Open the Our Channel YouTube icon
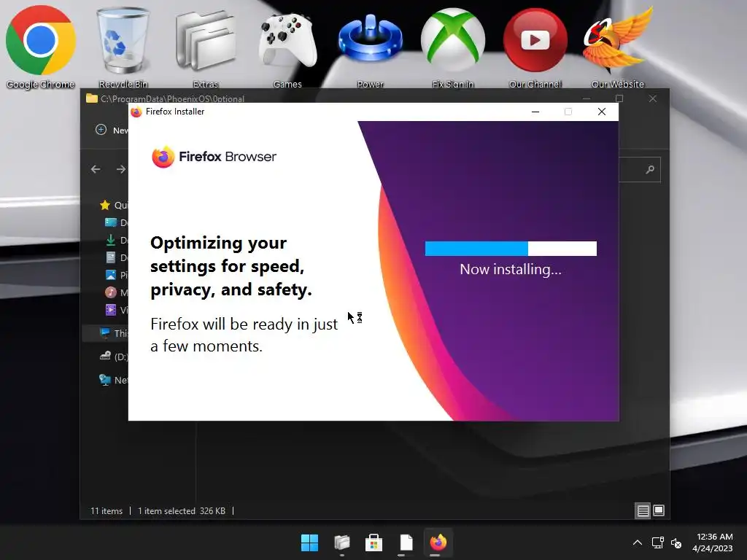This screenshot has width=747, height=560. pyautogui.click(x=535, y=47)
